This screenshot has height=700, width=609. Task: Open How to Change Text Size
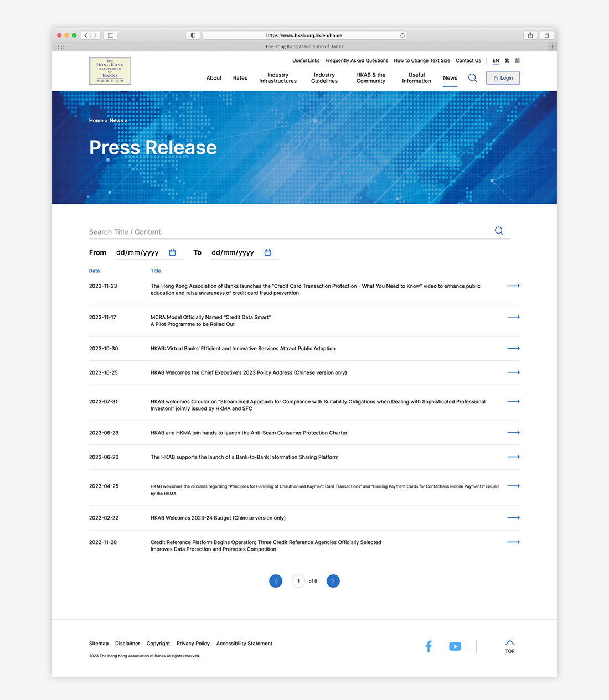[x=422, y=60]
